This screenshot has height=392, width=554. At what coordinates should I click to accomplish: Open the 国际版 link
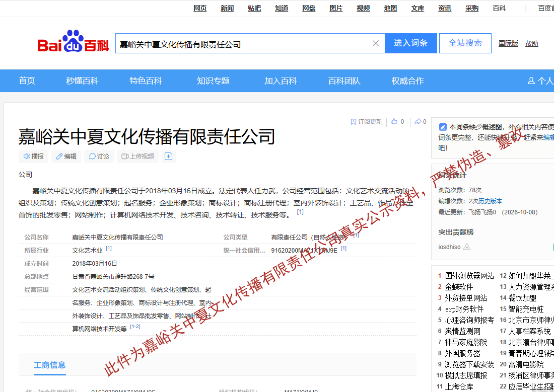tap(508, 43)
